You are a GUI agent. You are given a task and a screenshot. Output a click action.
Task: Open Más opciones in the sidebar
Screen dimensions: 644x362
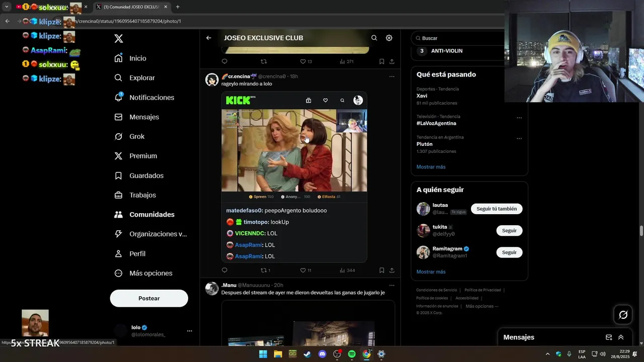(x=143, y=273)
